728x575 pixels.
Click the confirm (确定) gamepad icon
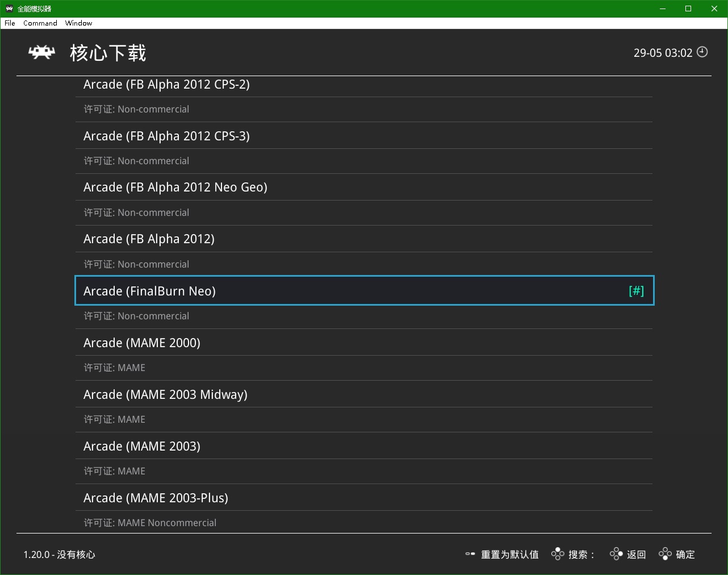point(665,554)
